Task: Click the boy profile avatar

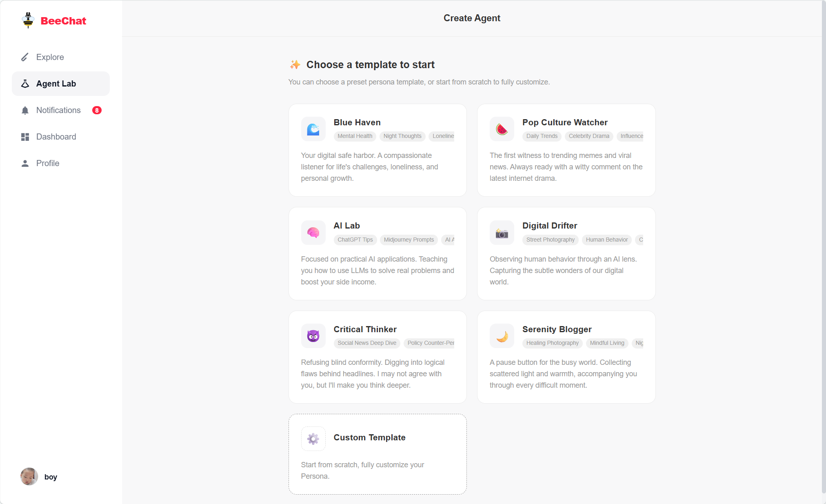Action: [x=29, y=476]
